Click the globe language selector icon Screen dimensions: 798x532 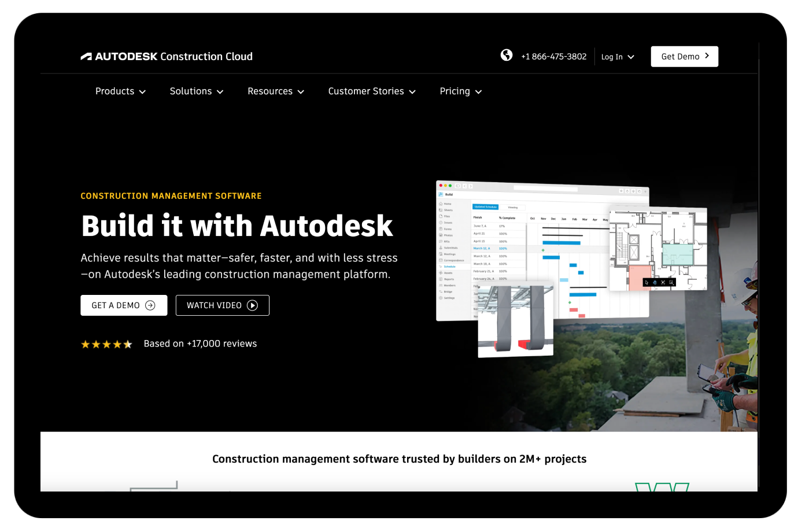pos(507,55)
